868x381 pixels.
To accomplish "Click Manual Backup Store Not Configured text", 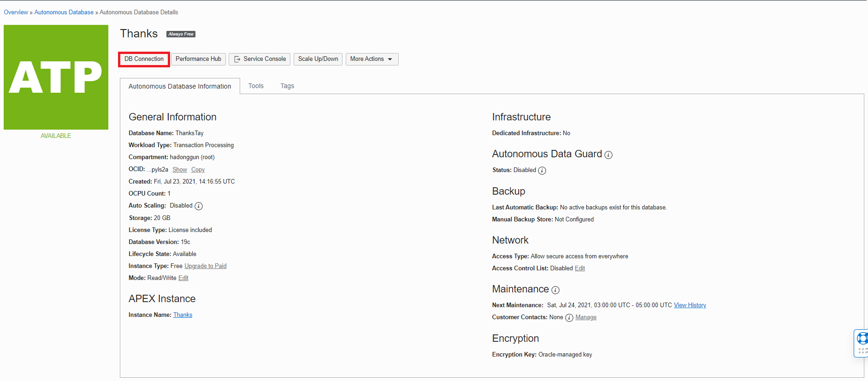I will [574, 220].
